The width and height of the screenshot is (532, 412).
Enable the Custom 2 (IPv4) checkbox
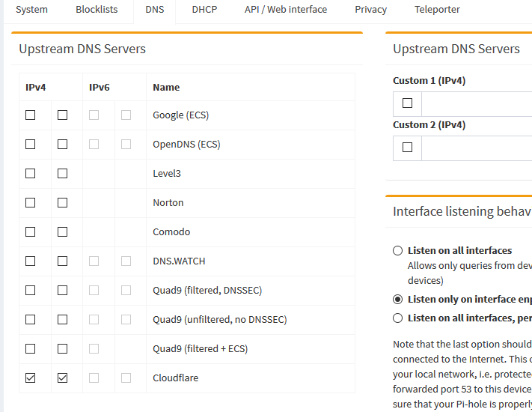408,148
